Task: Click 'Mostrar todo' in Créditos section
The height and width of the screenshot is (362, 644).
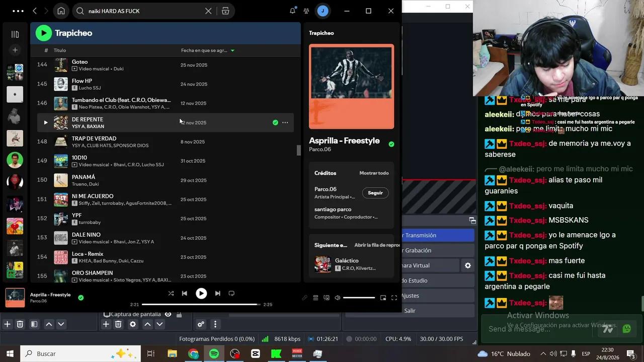Action: [x=374, y=173]
